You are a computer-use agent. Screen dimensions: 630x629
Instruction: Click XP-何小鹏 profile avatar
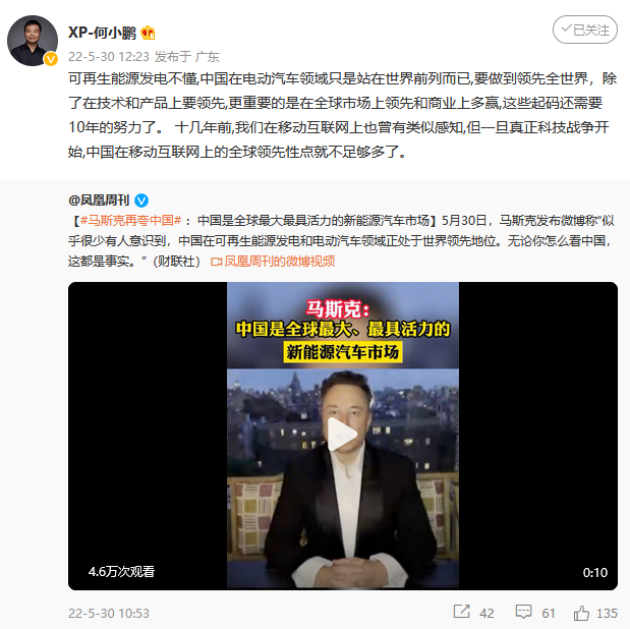32,41
